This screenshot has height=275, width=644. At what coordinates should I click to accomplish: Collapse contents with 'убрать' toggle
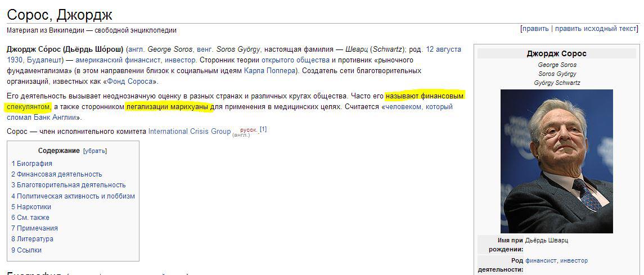pos(95,151)
